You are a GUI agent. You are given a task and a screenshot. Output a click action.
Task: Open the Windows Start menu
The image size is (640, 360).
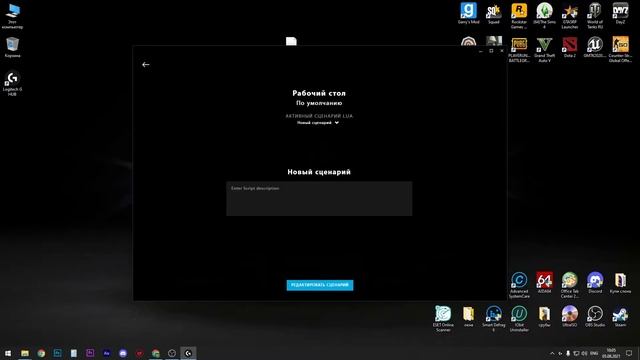[x=8, y=353]
